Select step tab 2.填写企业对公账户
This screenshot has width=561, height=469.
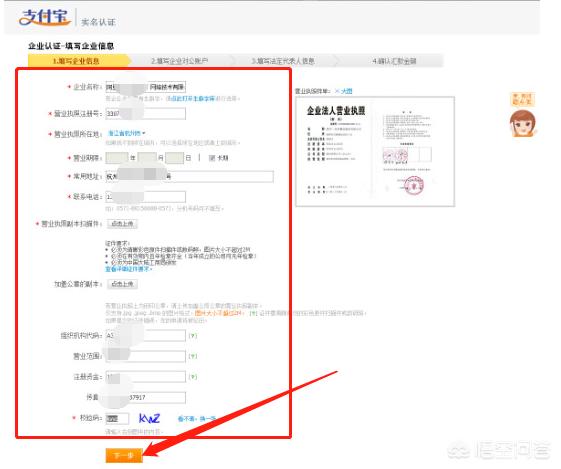click(180, 61)
